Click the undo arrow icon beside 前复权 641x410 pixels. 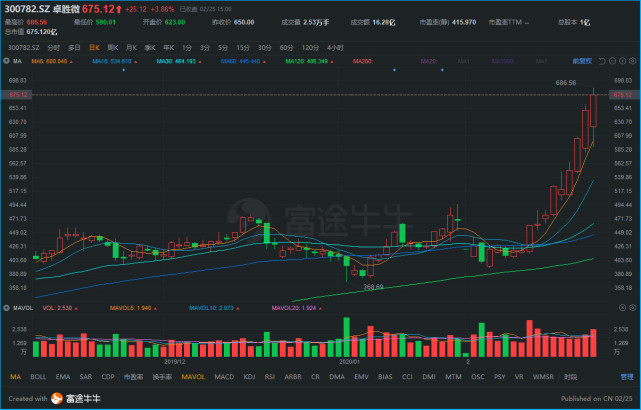coord(602,61)
